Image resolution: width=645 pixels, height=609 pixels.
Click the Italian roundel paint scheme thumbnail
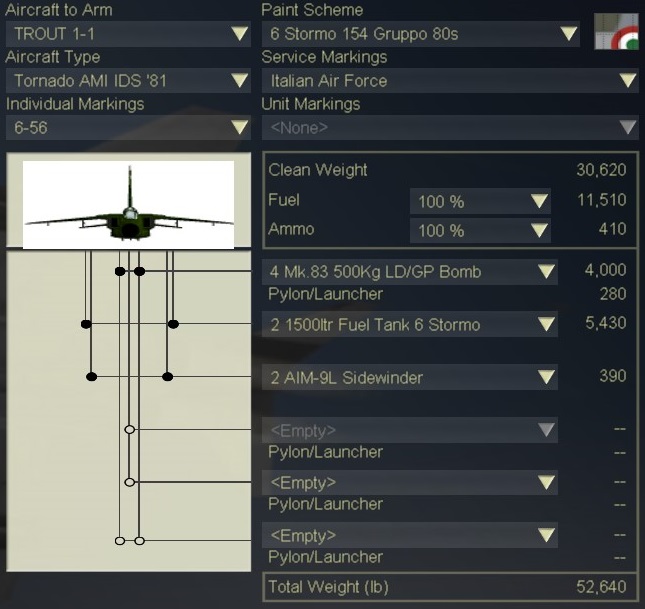tap(616, 31)
